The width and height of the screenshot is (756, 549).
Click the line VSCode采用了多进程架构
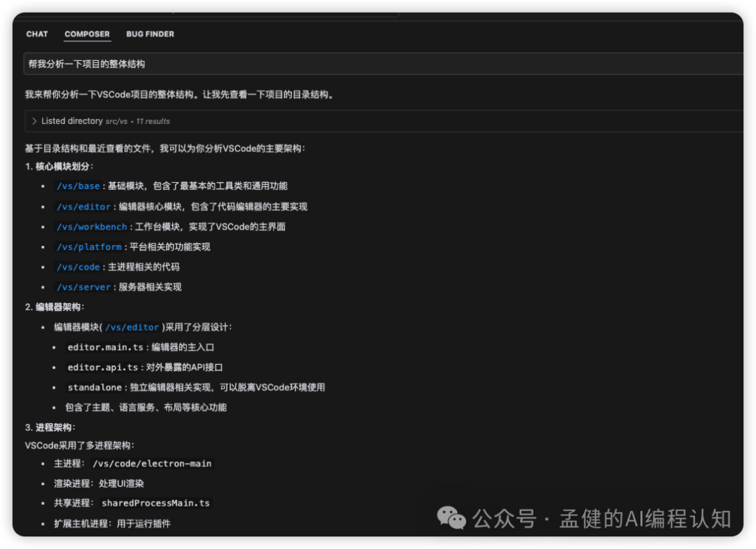pos(80,445)
